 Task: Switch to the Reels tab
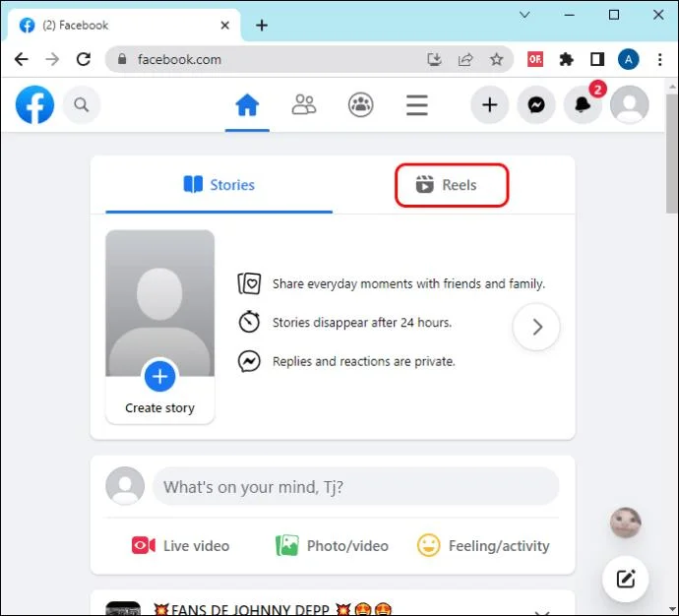(452, 185)
